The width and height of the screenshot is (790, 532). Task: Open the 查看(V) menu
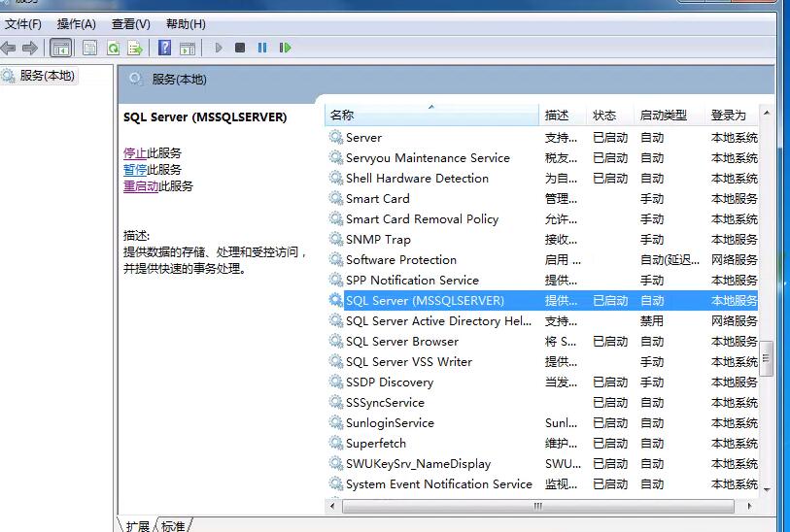130,24
